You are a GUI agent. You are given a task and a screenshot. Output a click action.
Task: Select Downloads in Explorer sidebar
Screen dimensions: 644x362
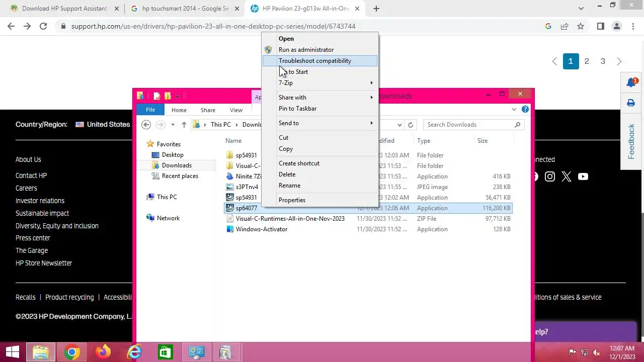coord(177,165)
